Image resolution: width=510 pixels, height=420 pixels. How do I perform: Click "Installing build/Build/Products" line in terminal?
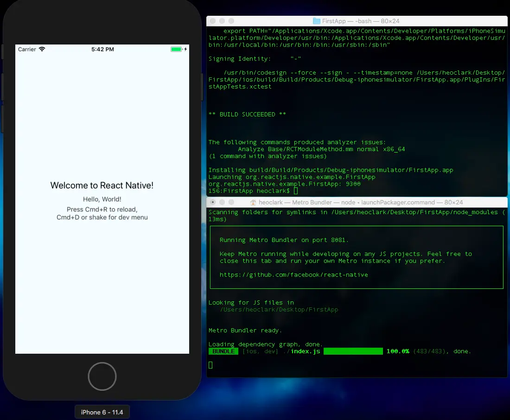[x=331, y=170]
